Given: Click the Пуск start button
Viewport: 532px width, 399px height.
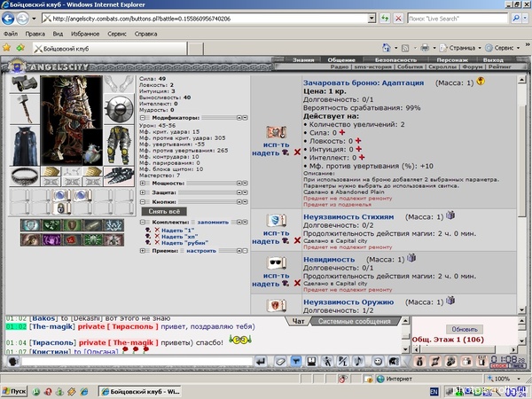Looking at the screenshot, I should pos(14,391).
